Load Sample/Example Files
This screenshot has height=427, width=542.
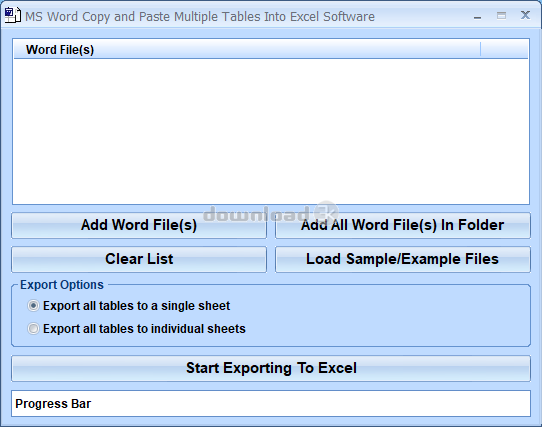point(403,259)
